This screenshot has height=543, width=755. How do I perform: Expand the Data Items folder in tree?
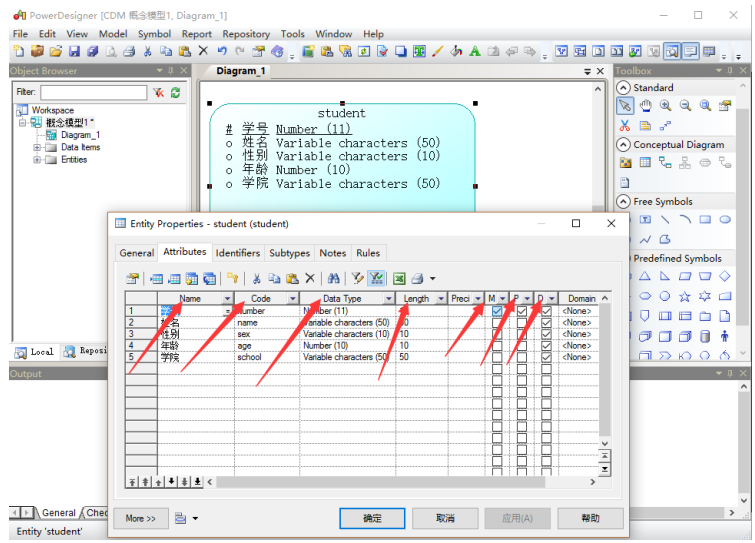pyautogui.click(x=37, y=147)
